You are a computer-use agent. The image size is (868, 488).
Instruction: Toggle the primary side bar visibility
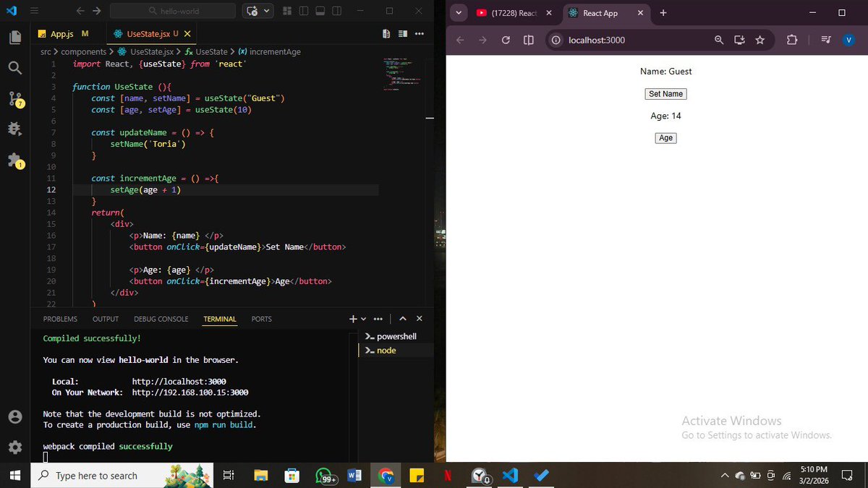coord(303,11)
